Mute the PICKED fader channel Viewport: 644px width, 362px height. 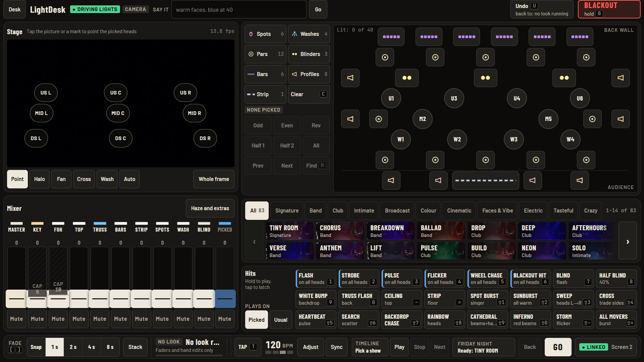click(x=225, y=319)
